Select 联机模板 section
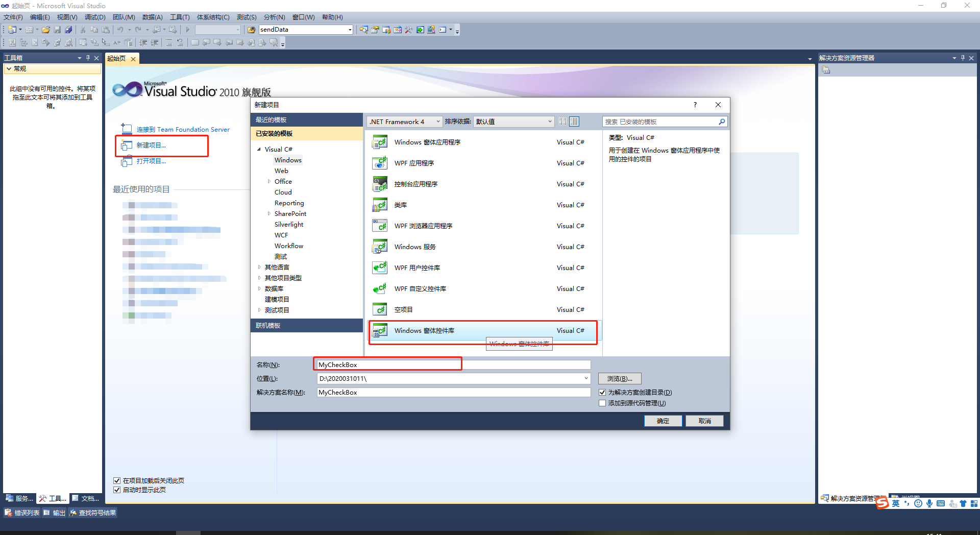 307,325
